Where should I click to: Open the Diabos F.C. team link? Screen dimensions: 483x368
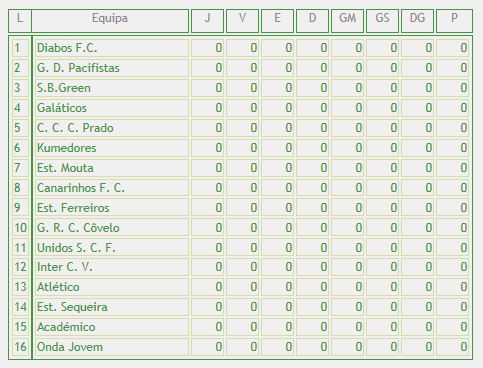[67, 48]
